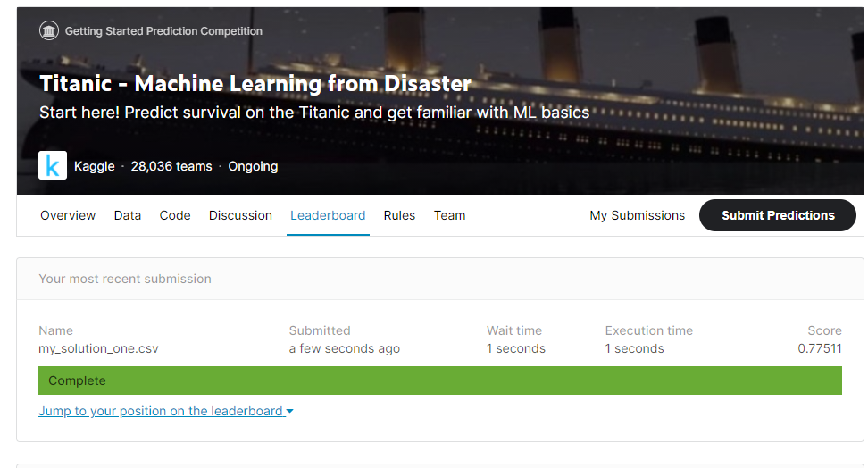Click the 'Your most recent submission' header
The height and width of the screenshot is (468, 868).
pos(125,279)
